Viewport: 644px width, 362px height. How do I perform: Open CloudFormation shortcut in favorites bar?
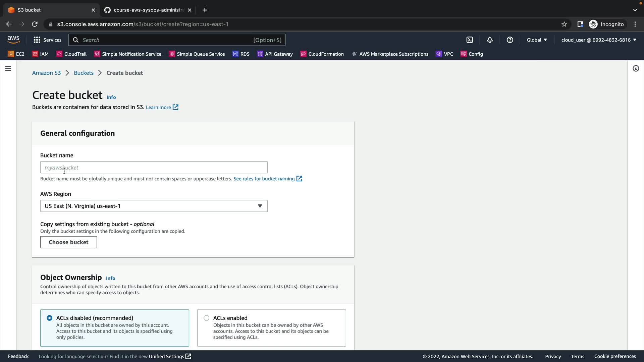click(x=322, y=54)
